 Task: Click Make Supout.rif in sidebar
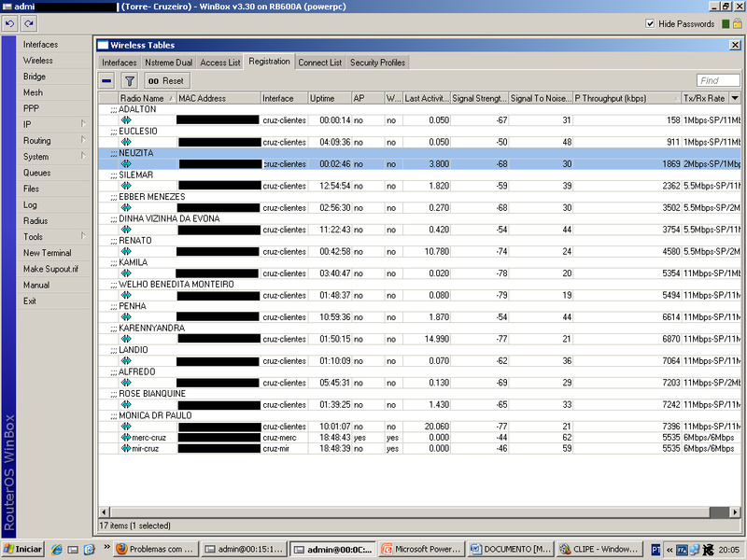coord(51,269)
